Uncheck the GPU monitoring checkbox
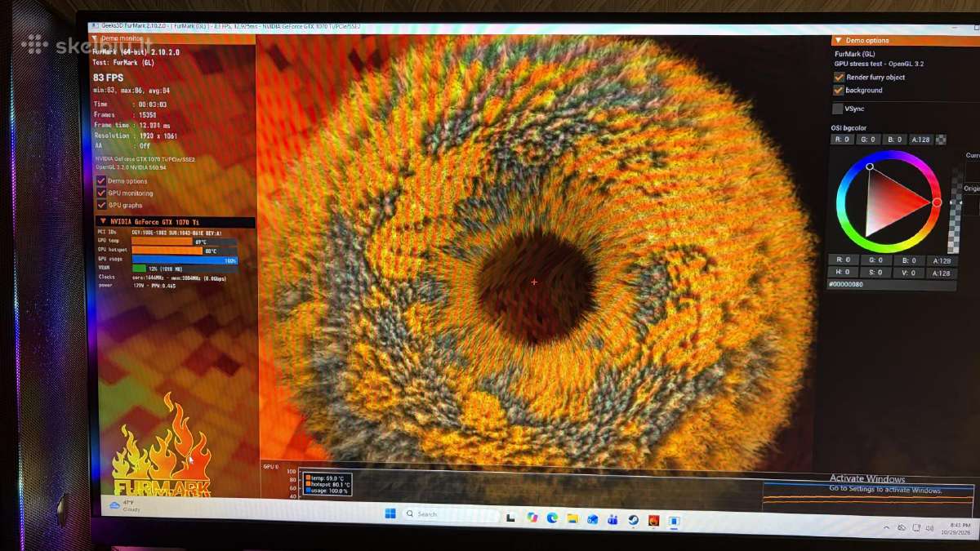Screen dimensions: 980x551 tap(102, 193)
